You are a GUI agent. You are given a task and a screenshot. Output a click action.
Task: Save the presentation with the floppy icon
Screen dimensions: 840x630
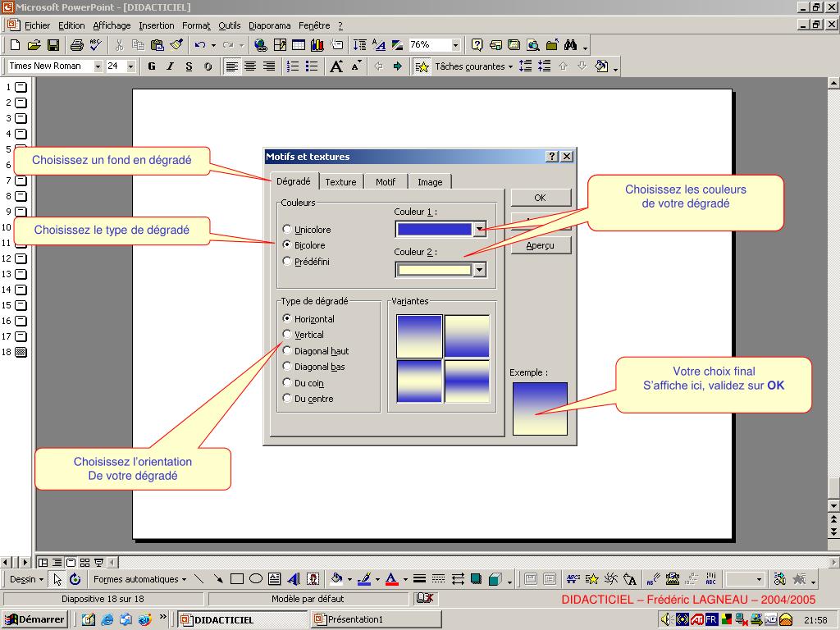[53, 45]
